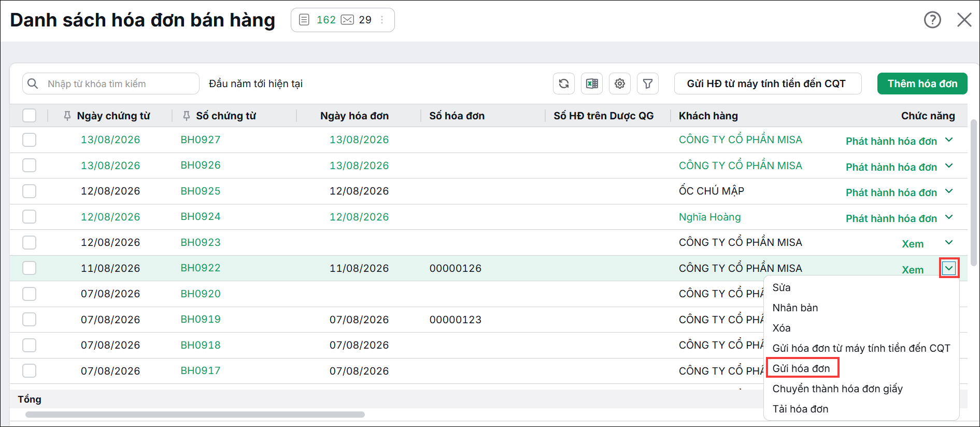Screen dimensions: 980x427
Task: Click the Thêm hóa đơn button
Action: tap(922, 84)
